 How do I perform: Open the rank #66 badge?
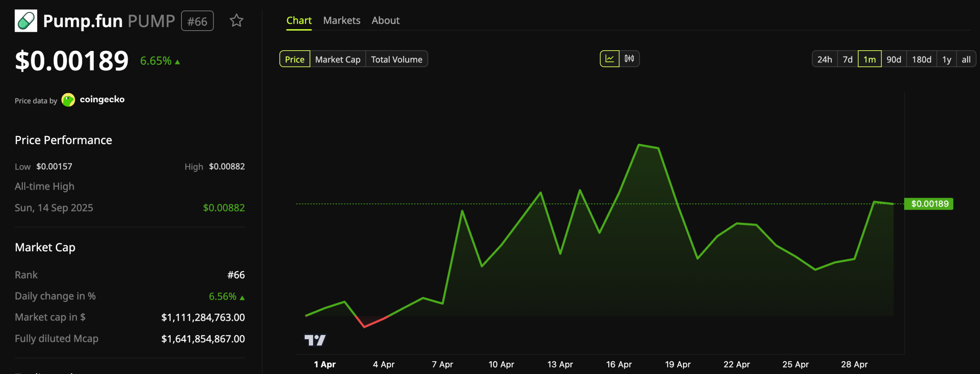pos(197,21)
